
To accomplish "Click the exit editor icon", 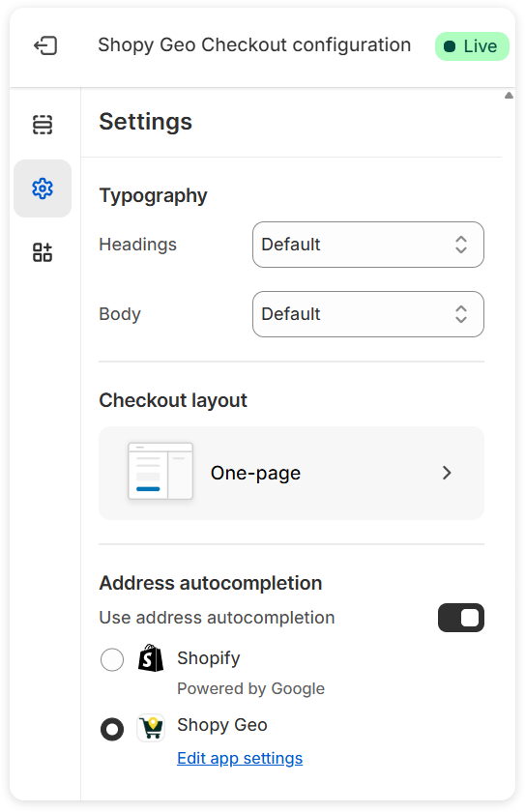I will 45,45.
